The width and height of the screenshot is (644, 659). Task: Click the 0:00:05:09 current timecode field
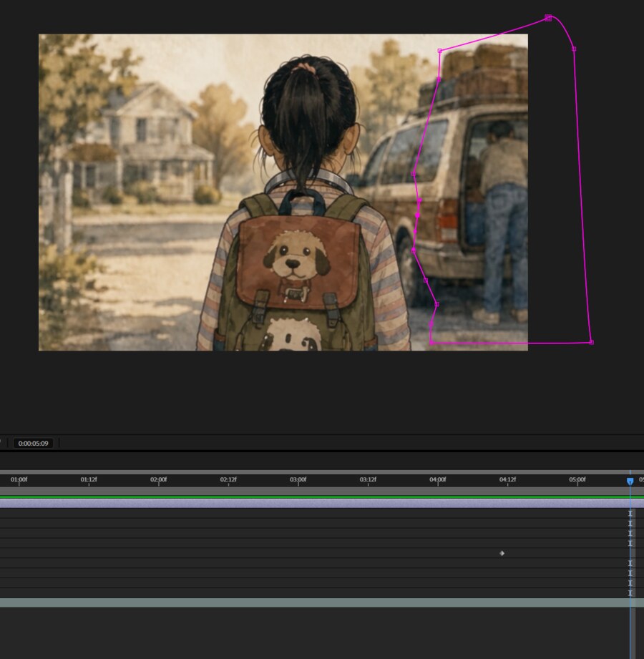coord(33,443)
